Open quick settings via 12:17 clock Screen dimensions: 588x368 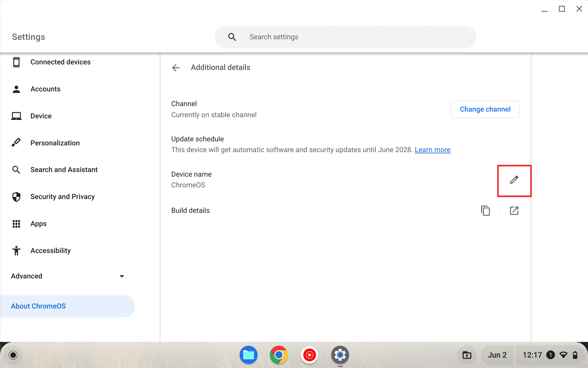point(532,355)
